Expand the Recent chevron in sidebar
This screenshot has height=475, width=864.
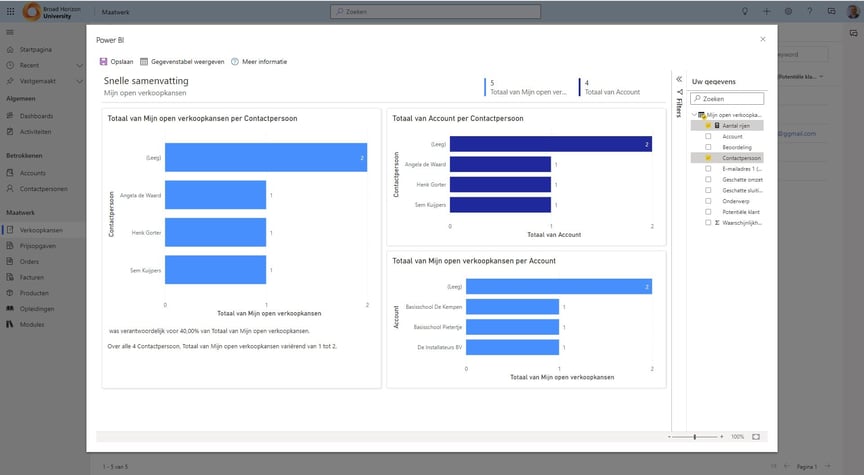coord(79,66)
